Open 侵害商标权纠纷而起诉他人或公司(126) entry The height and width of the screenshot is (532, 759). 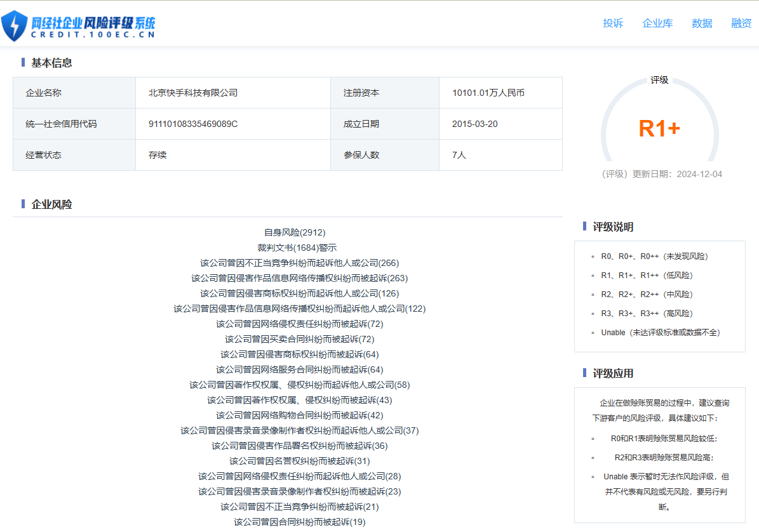[x=300, y=293]
